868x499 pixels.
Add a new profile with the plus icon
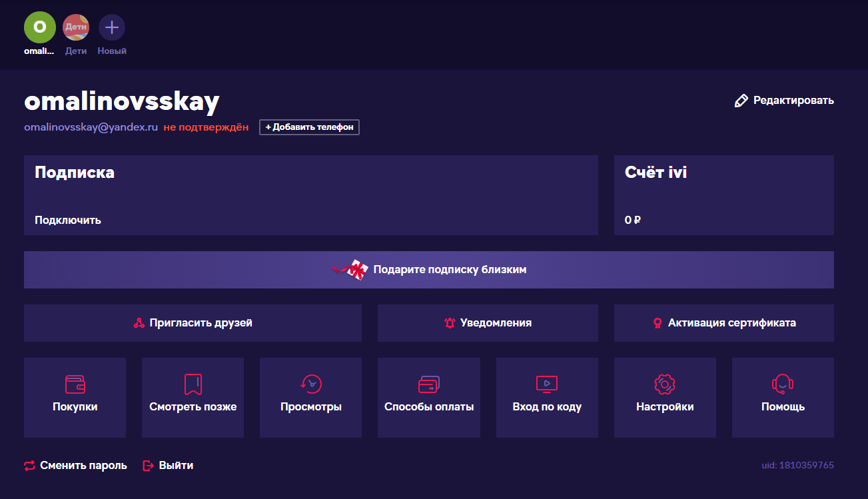112,27
